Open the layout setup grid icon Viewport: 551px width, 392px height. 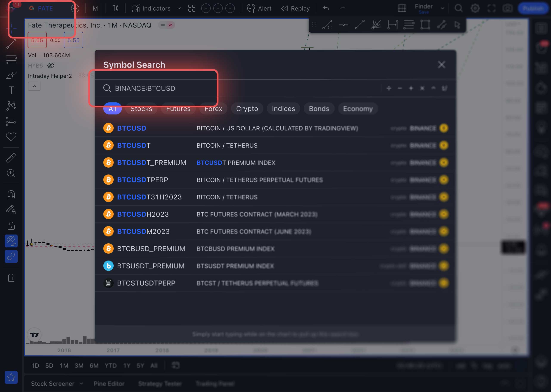click(x=402, y=8)
